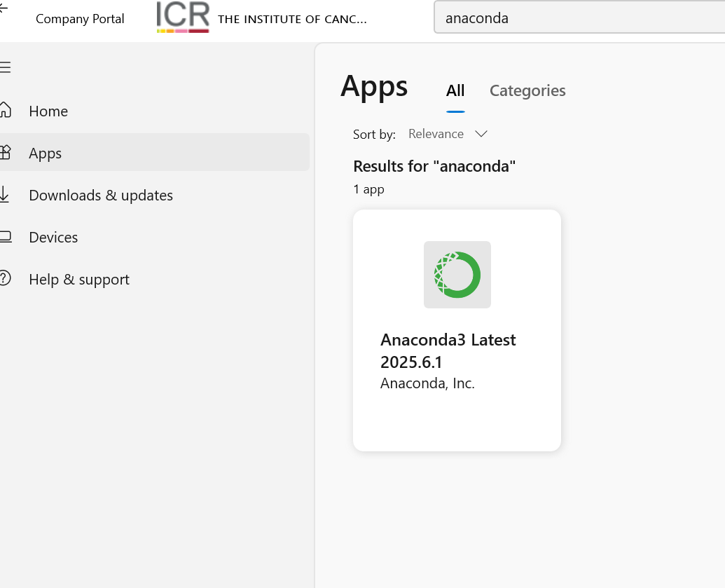Click the Apps sidebar icon
Image resolution: width=725 pixels, height=588 pixels.
point(5,152)
